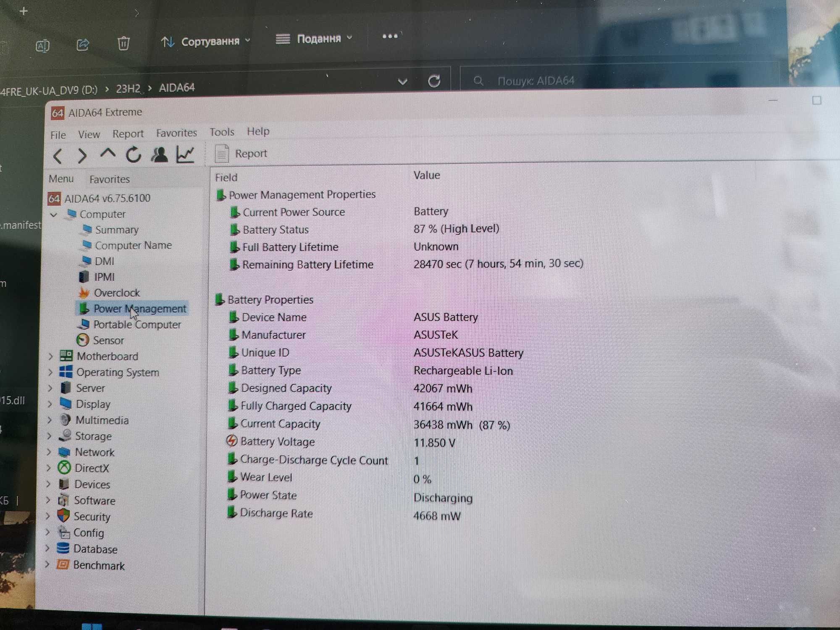This screenshot has width=840, height=630.
Task: Open the Favorites menu
Action: point(176,133)
